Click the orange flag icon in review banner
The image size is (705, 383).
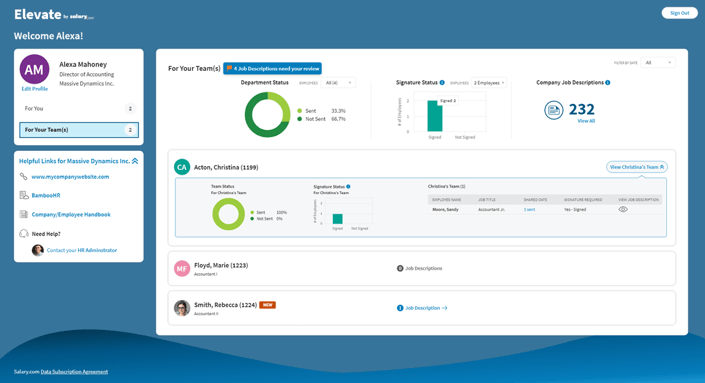point(229,68)
